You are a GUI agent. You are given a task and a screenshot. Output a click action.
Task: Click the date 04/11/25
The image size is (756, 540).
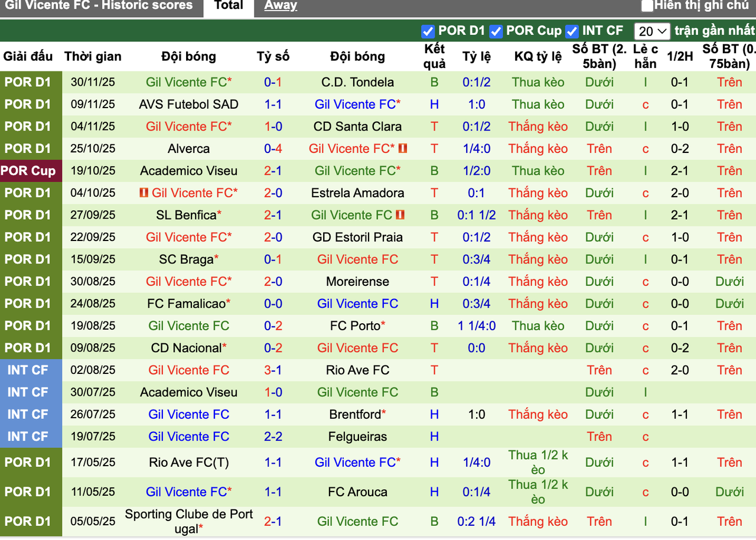tap(93, 126)
